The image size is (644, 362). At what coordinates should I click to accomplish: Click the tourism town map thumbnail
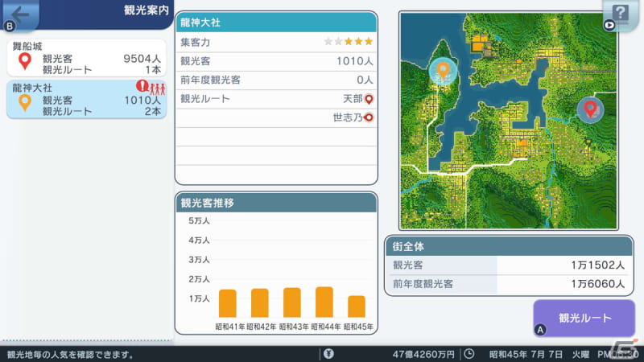[509, 121]
